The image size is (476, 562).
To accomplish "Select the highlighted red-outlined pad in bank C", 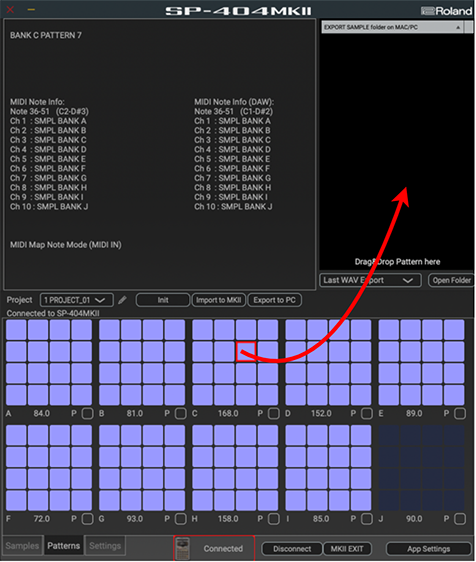I will click(246, 351).
